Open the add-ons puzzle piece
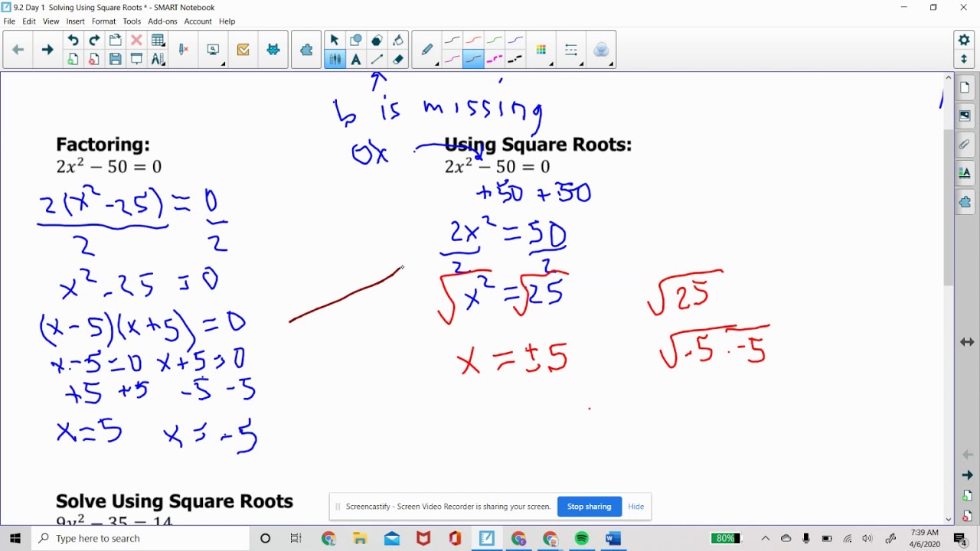The height and width of the screenshot is (551, 980). click(x=306, y=50)
